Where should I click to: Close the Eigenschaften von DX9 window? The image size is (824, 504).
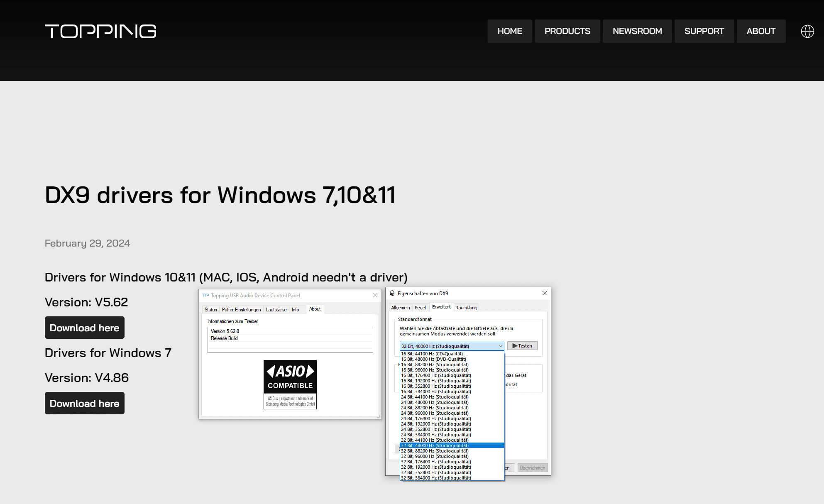pos(545,293)
